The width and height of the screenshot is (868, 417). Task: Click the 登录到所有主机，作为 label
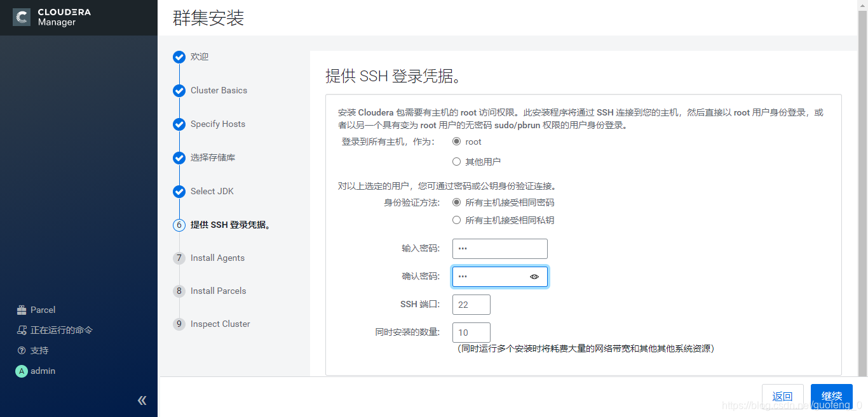click(388, 142)
